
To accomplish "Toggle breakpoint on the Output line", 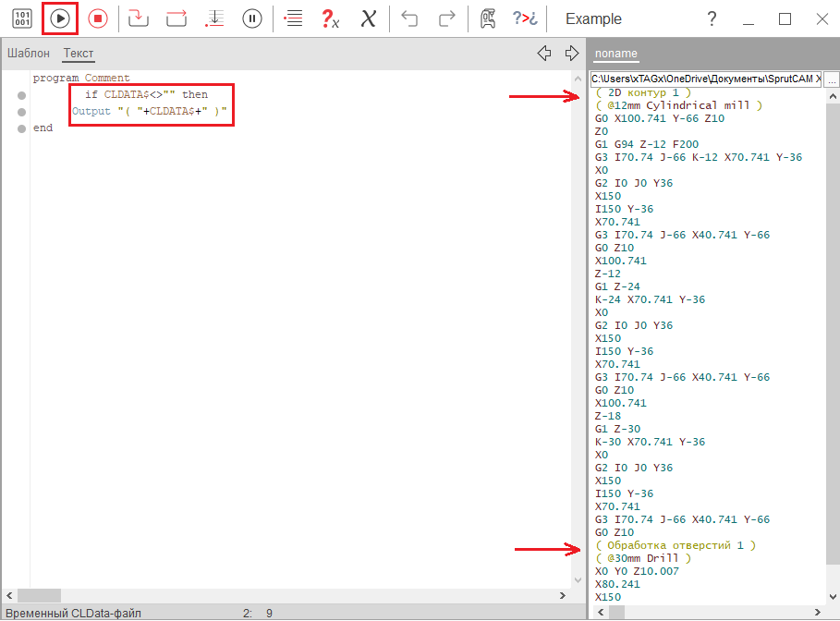I will [x=21, y=112].
